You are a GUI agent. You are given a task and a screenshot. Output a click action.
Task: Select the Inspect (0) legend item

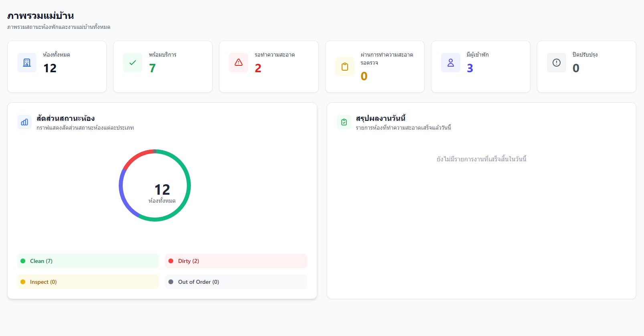(88, 282)
